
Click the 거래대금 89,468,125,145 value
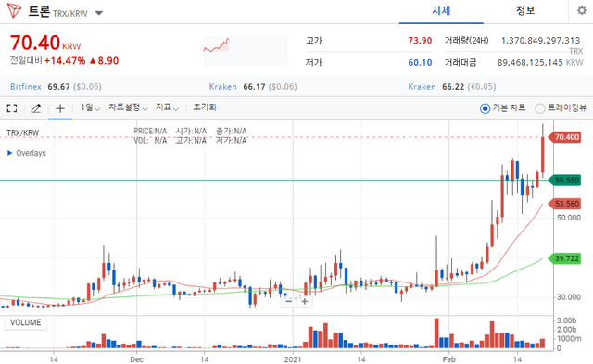point(530,63)
